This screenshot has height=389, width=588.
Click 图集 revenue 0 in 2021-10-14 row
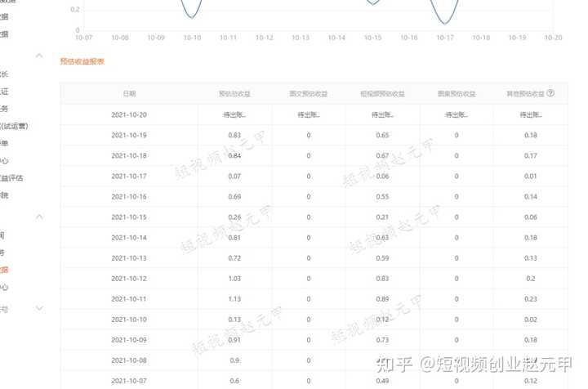point(457,238)
